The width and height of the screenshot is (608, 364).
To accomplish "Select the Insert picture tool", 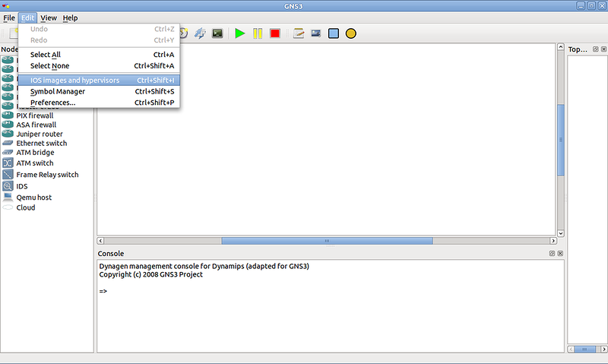I will (x=316, y=33).
